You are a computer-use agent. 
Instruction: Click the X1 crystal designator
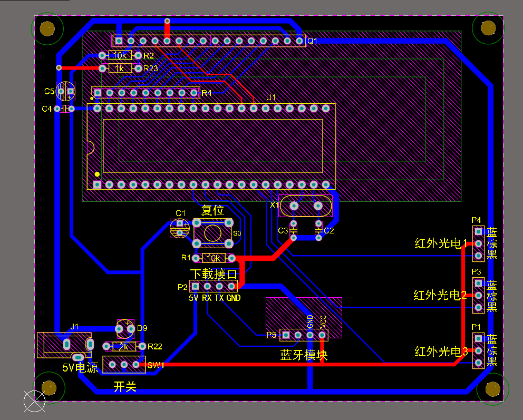(274, 204)
